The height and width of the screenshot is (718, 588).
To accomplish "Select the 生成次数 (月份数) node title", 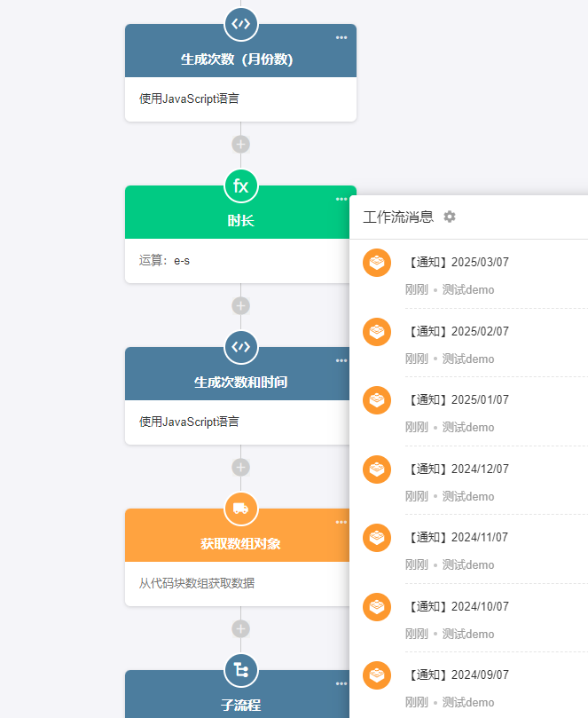I will [x=237, y=59].
